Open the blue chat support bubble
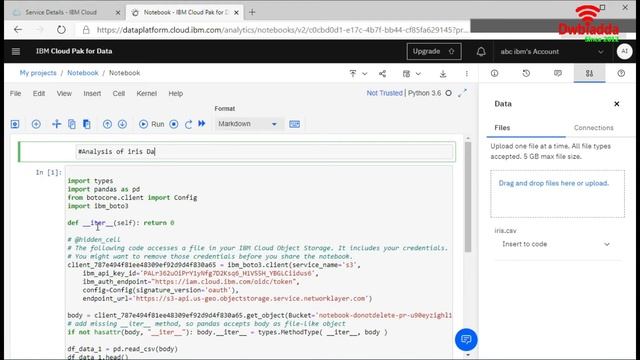This screenshot has width=640, height=360. tap(466, 339)
